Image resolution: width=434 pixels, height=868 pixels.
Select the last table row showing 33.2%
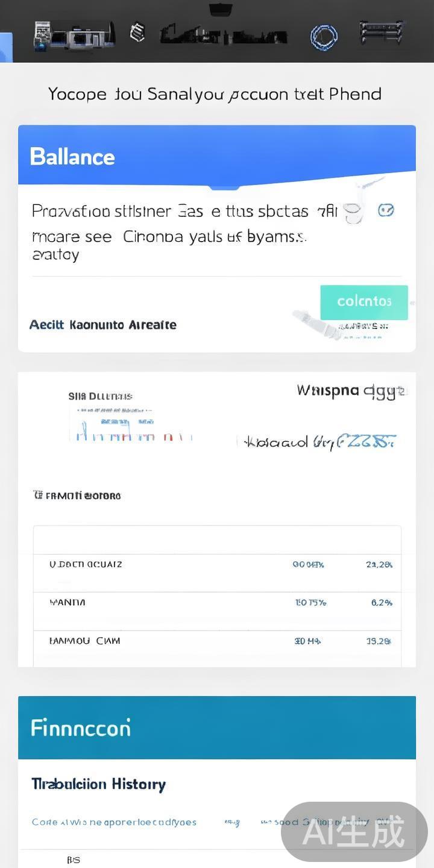[217, 641]
